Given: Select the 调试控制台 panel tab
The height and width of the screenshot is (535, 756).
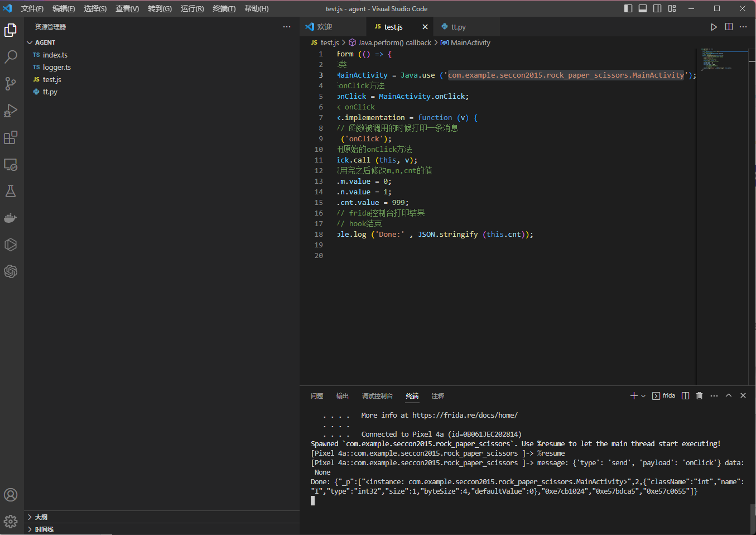Looking at the screenshot, I should tap(377, 396).
